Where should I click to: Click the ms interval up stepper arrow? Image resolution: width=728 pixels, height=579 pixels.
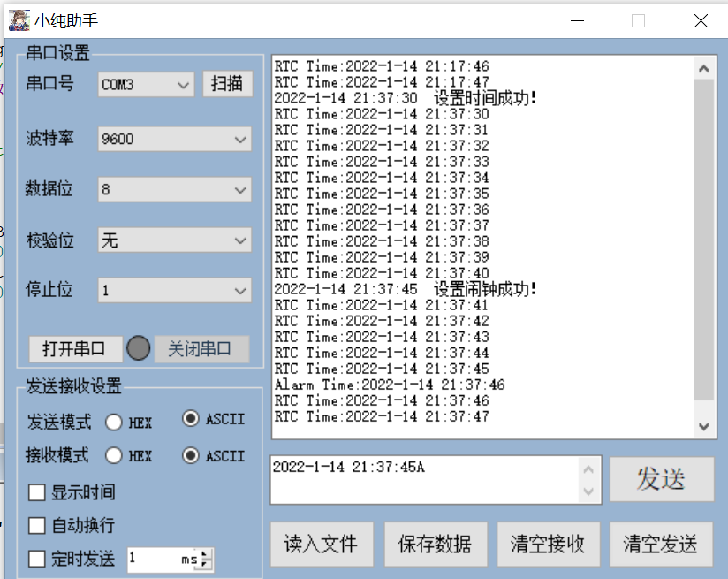tap(205, 552)
